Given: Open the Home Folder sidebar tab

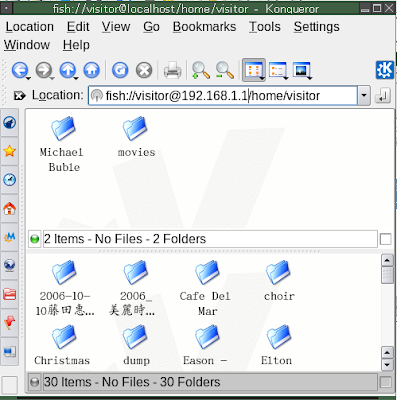Looking at the screenshot, I should pos(9,209).
